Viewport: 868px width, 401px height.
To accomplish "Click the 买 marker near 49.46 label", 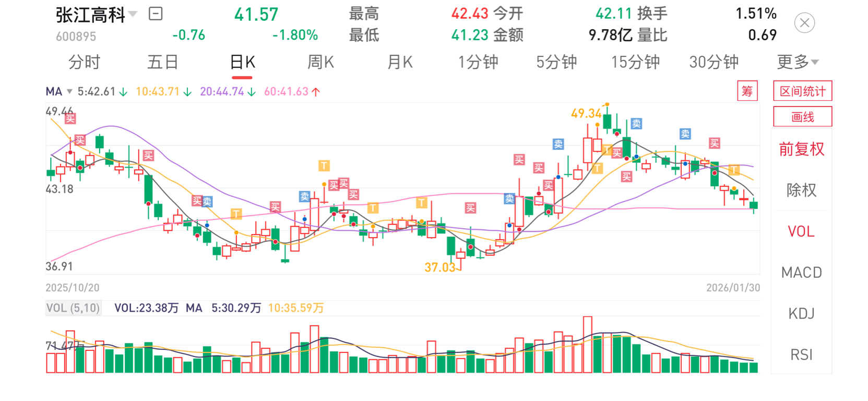I will [x=70, y=119].
